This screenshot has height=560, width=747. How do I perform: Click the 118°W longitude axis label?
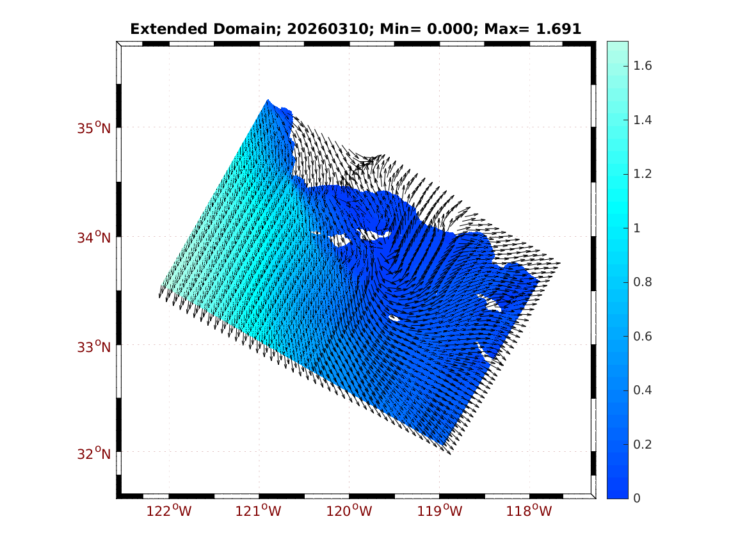tap(529, 511)
